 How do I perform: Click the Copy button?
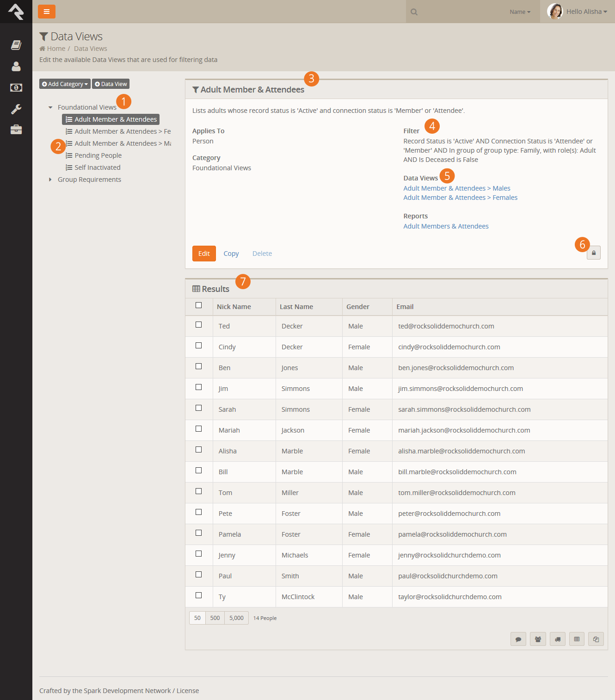click(231, 254)
